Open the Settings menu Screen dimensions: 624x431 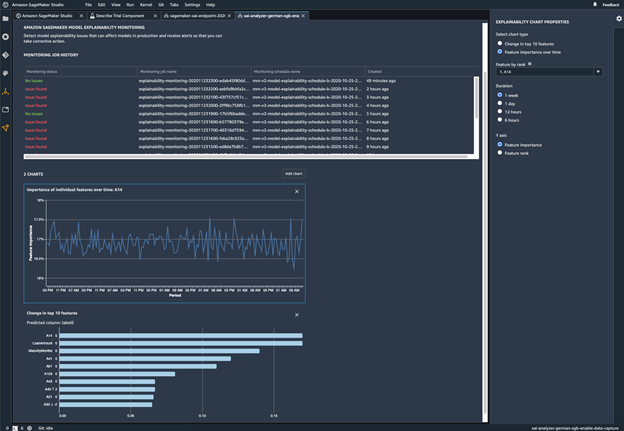coord(192,5)
